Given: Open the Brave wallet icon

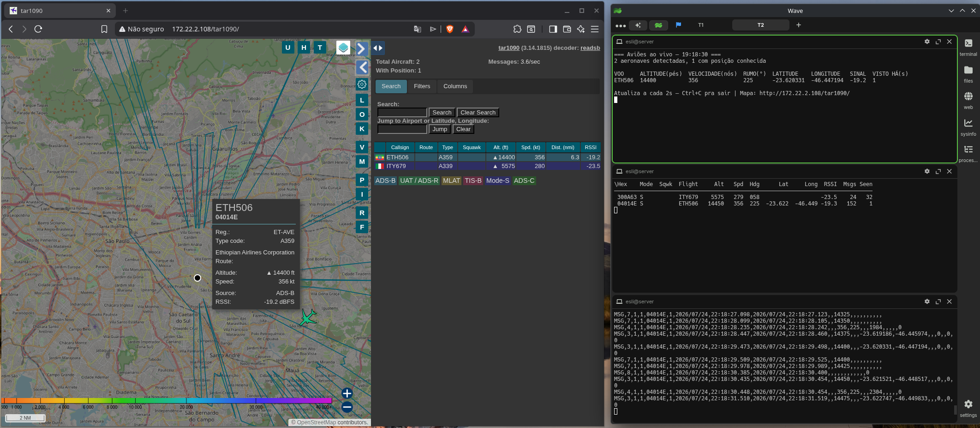Looking at the screenshot, I should pyautogui.click(x=567, y=29).
